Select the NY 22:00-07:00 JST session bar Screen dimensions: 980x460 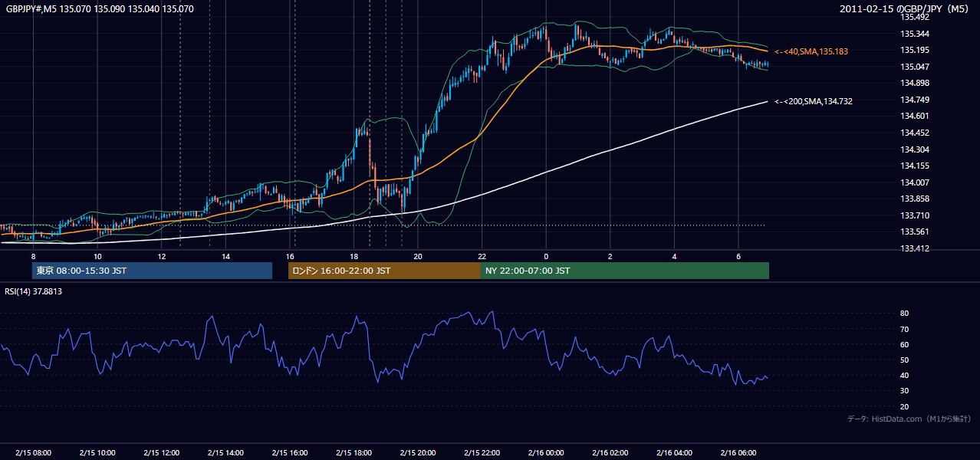coord(625,271)
